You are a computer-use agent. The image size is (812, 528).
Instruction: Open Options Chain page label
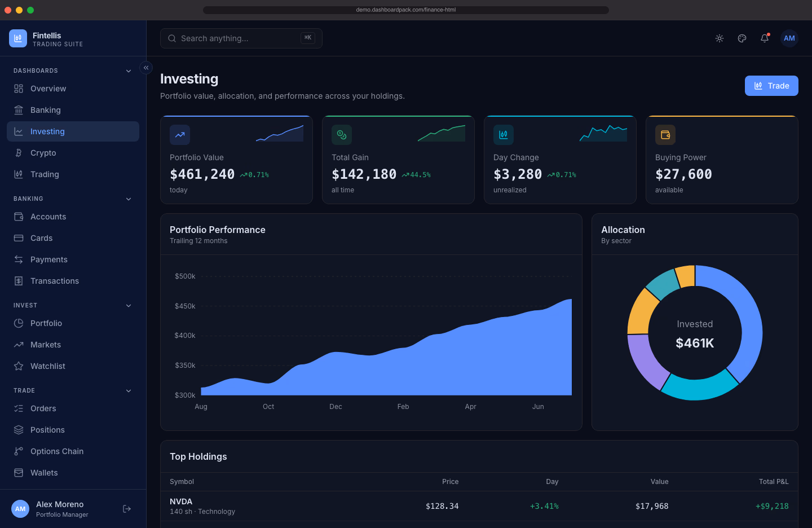click(57, 451)
